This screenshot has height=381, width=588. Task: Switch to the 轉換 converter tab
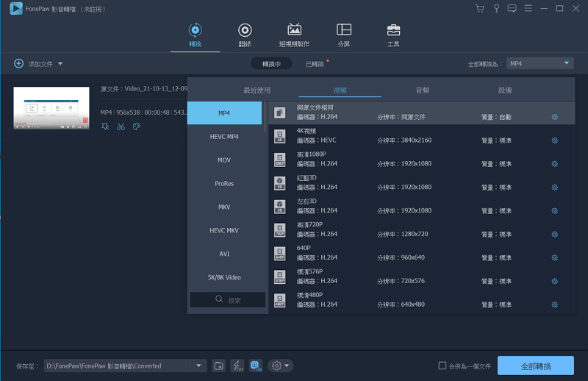pyautogui.click(x=195, y=35)
